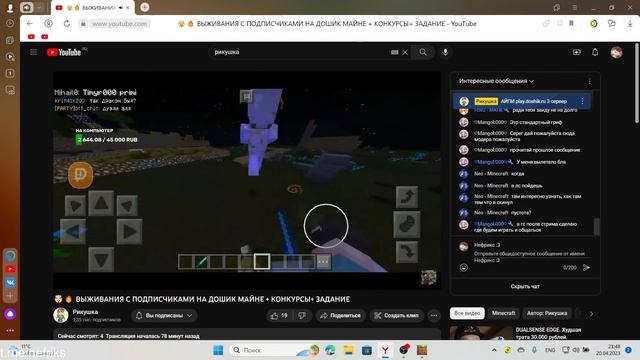This screenshot has height=360, width=640.
Task: Open Yandex Browser taskbar icon
Action: tap(385, 350)
